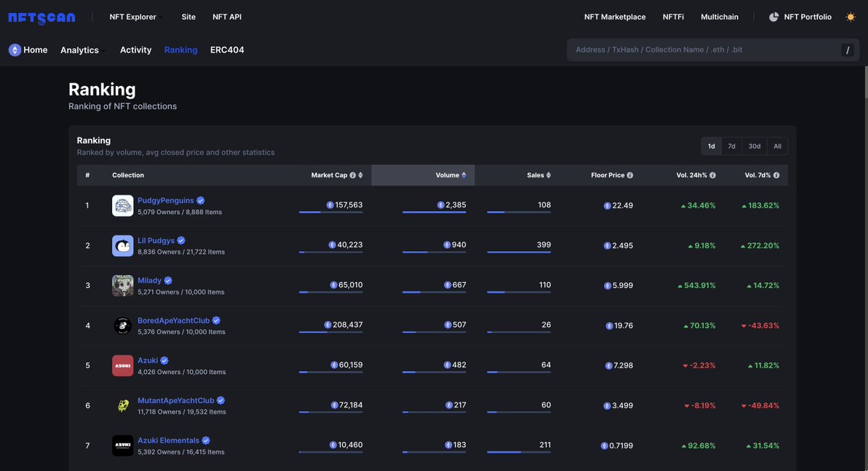The image size is (868, 471).
Task: Click the Floor Price info icon
Action: point(630,175)
